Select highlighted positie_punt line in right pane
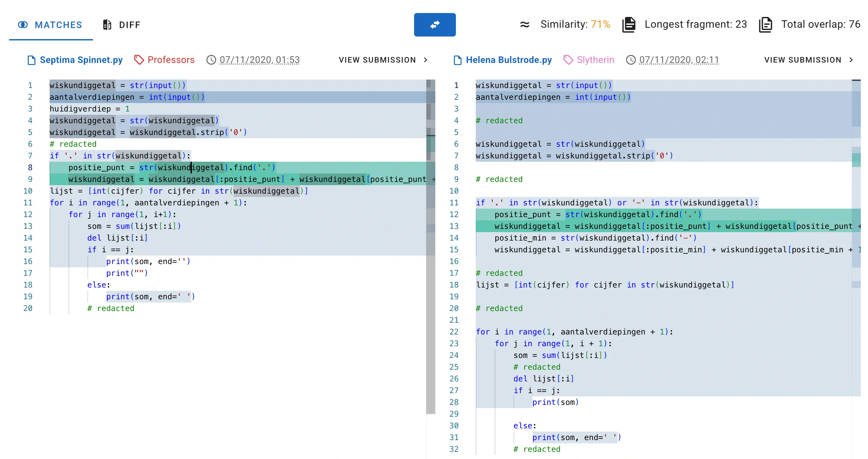The width and height of the screenshot is (868, 459). click(598, 215)
